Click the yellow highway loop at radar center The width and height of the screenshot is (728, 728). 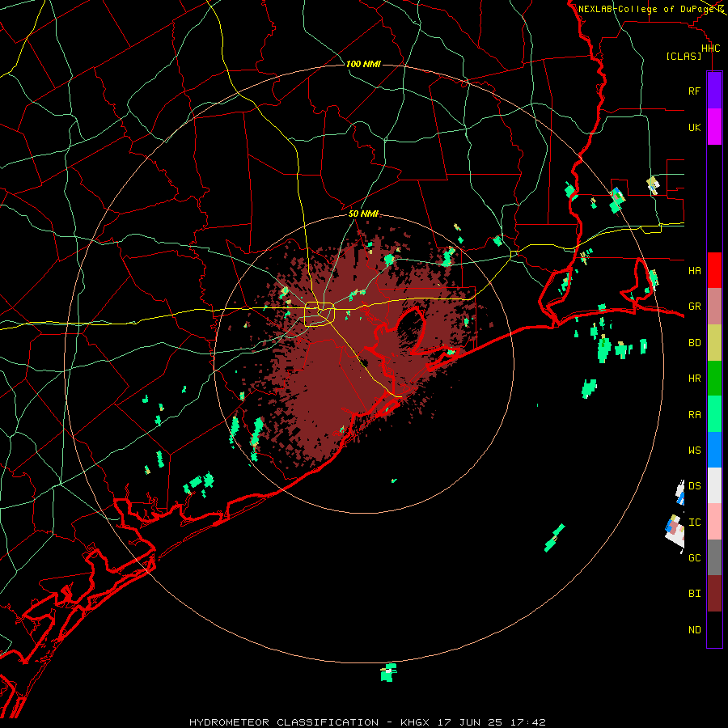(x=320, y=315)
